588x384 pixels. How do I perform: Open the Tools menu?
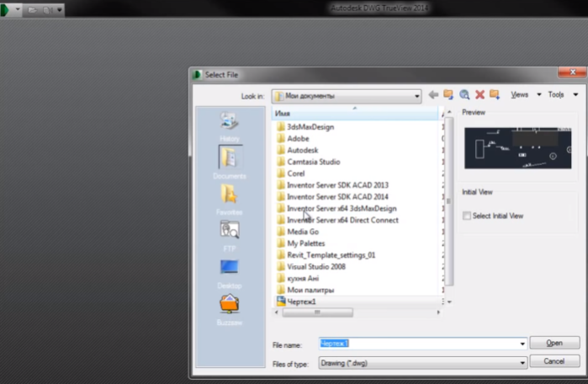(x=563, y=94)
